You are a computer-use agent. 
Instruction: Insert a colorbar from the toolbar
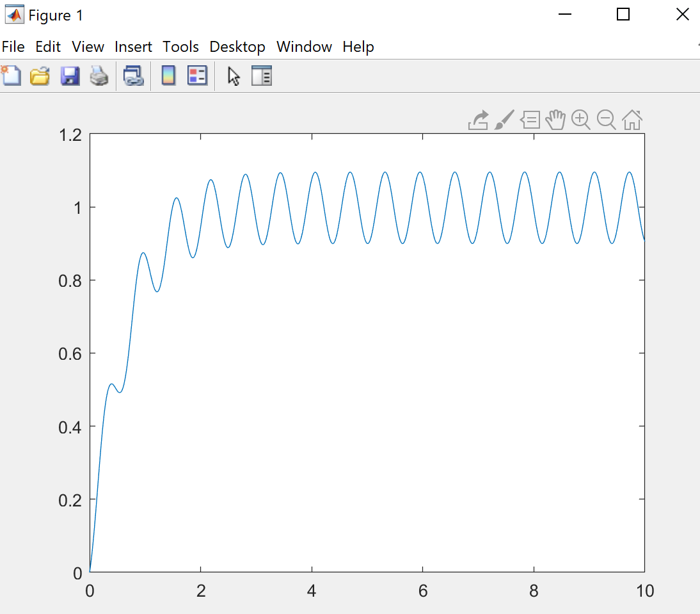pyautogui.click(x=168, y=76)
